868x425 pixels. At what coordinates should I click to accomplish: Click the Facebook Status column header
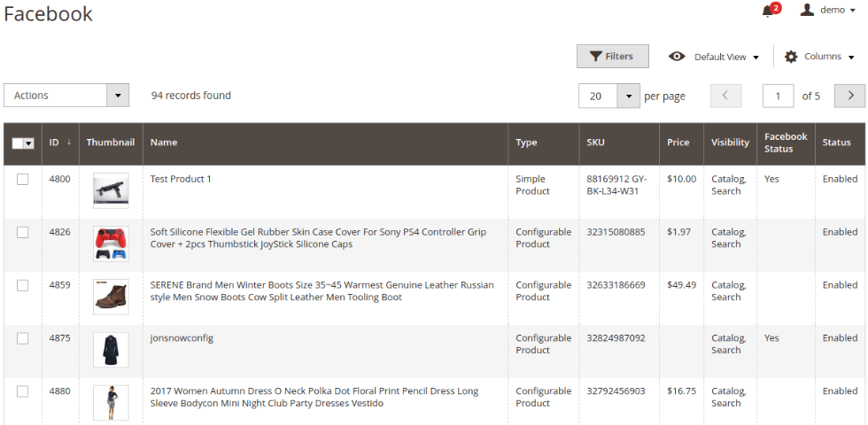[x=785, y=143]
